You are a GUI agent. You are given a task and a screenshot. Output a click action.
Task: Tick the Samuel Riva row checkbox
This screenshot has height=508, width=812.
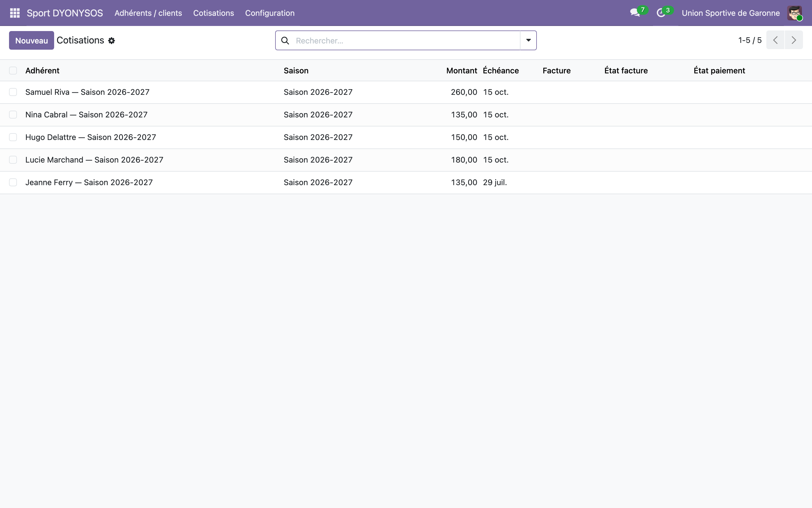click(13, 92)
